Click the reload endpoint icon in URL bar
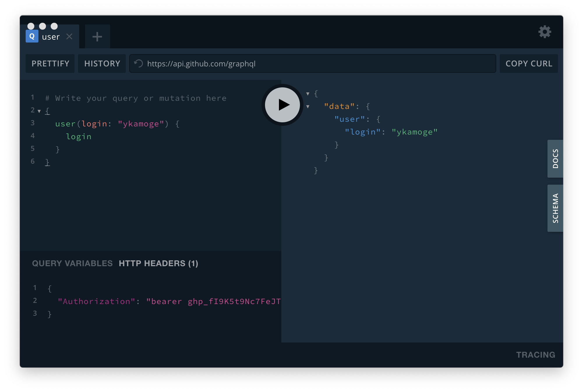 (139, 63)
